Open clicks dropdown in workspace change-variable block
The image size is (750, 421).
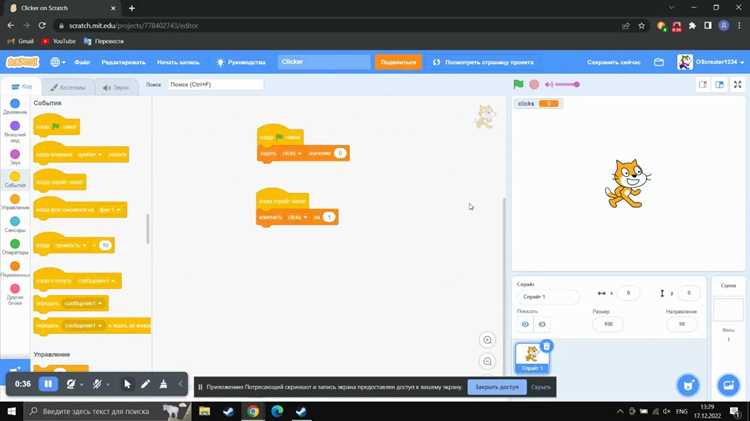click(297, 217)
